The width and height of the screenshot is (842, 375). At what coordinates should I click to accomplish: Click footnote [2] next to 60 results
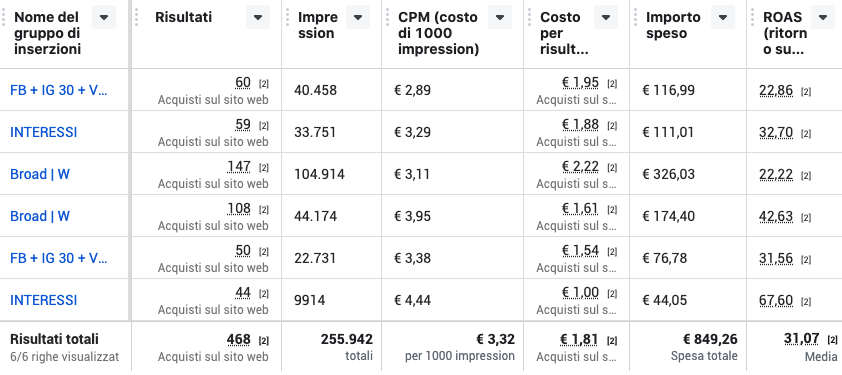pyautogui.click(x=264, y=84)
